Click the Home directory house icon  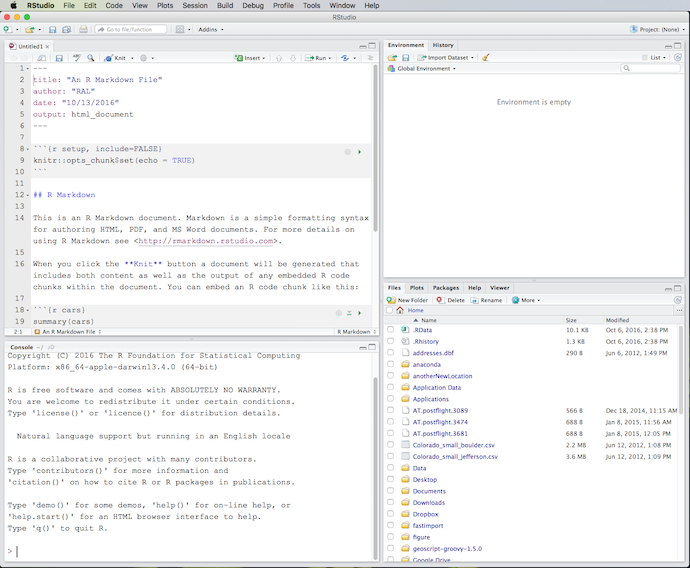pyautogui.click(x=400, y=310)
